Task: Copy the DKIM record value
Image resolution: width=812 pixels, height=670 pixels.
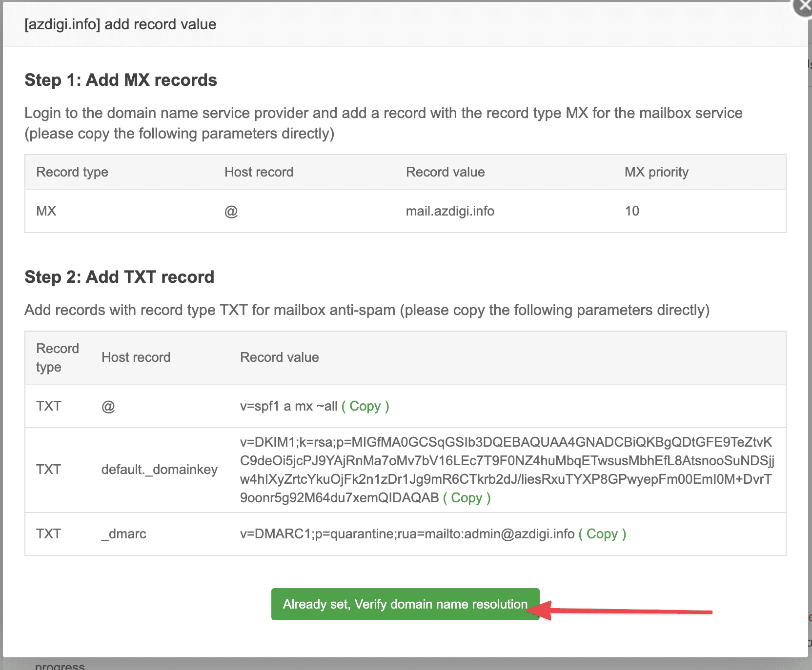Action: tap(467, 498)
